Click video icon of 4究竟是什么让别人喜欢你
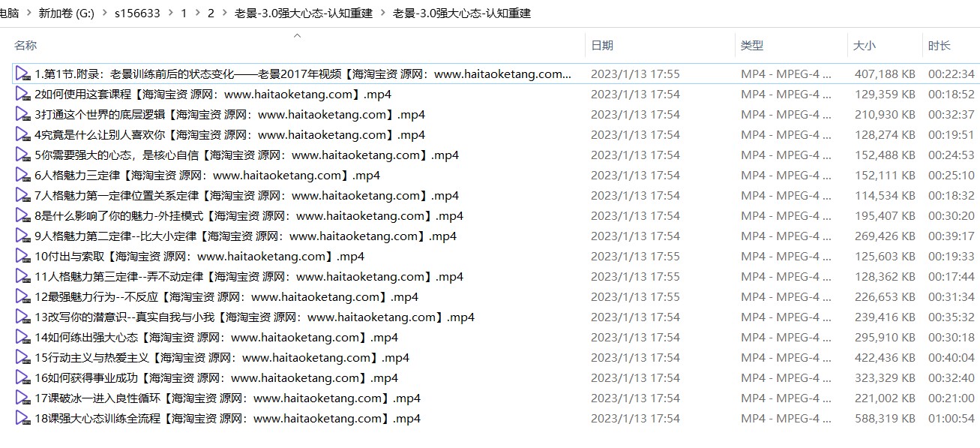The width and height of the screenshot is (980, 448). tap(22, 135)
